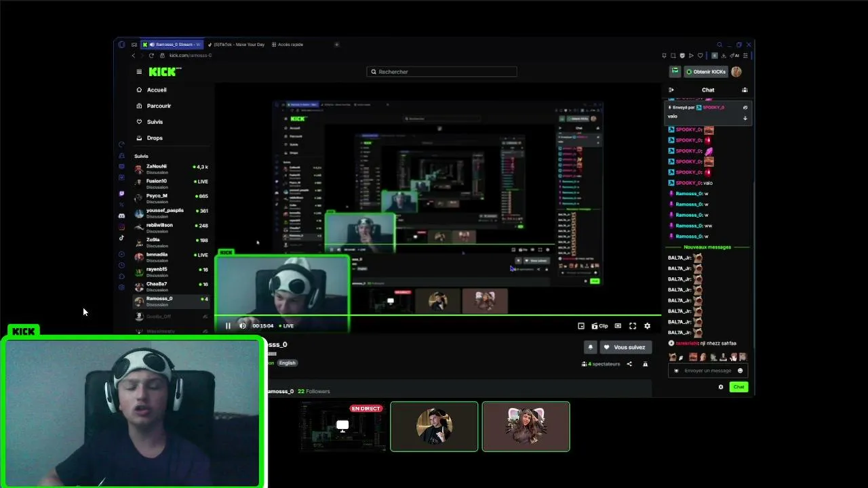Toggle theatre mode on the player
868x488 pixels.
618,326
